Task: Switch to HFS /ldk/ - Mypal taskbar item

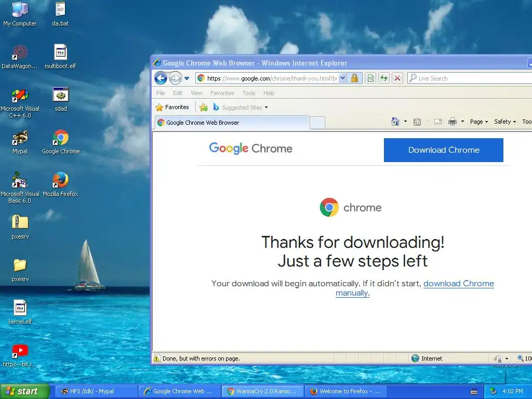Action: (x=96, y=391)
